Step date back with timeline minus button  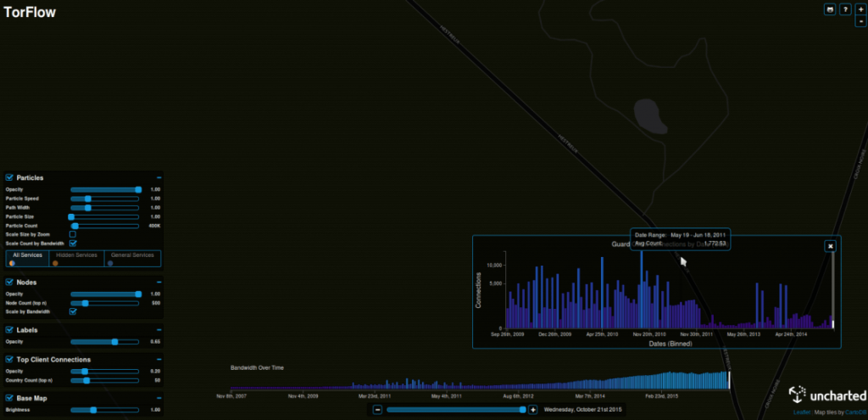tap(378, 410)
